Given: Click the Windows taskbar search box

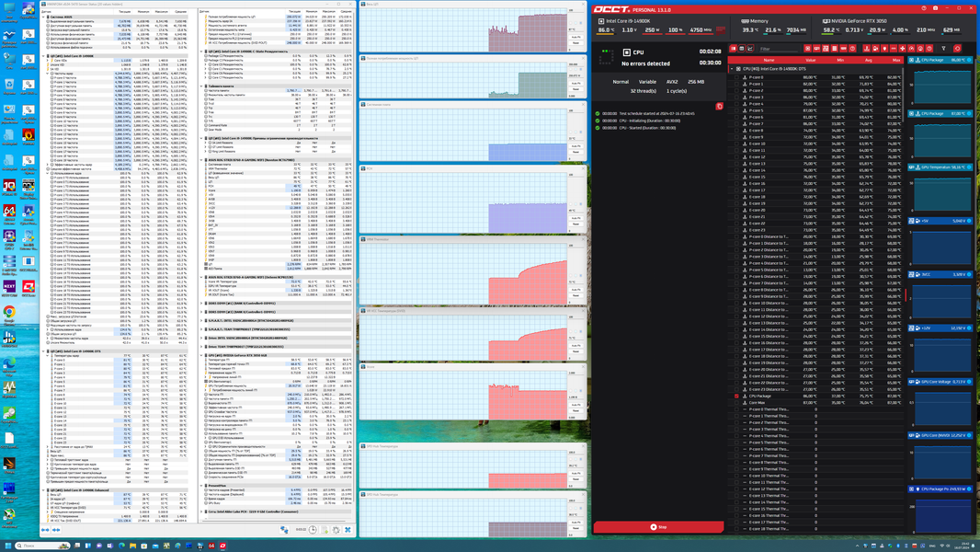Looking at the screenshot, I should pos(42,546).
